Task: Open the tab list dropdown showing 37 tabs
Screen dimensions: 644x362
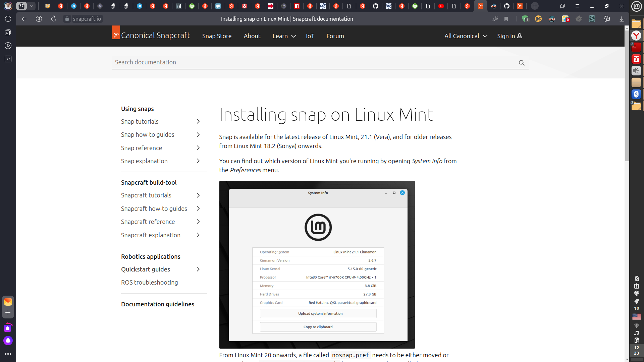Action: pyautogui.click(x=32, y=6)
